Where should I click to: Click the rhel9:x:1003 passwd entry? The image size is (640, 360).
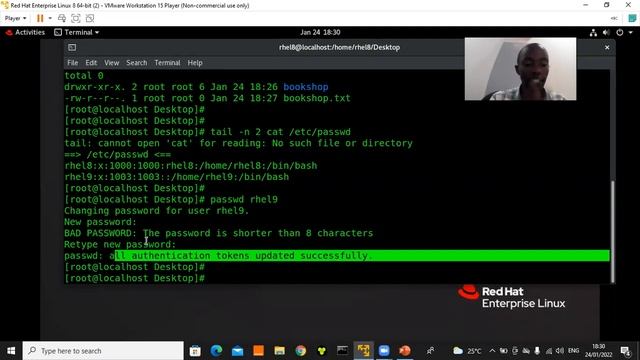click(176, 177)
